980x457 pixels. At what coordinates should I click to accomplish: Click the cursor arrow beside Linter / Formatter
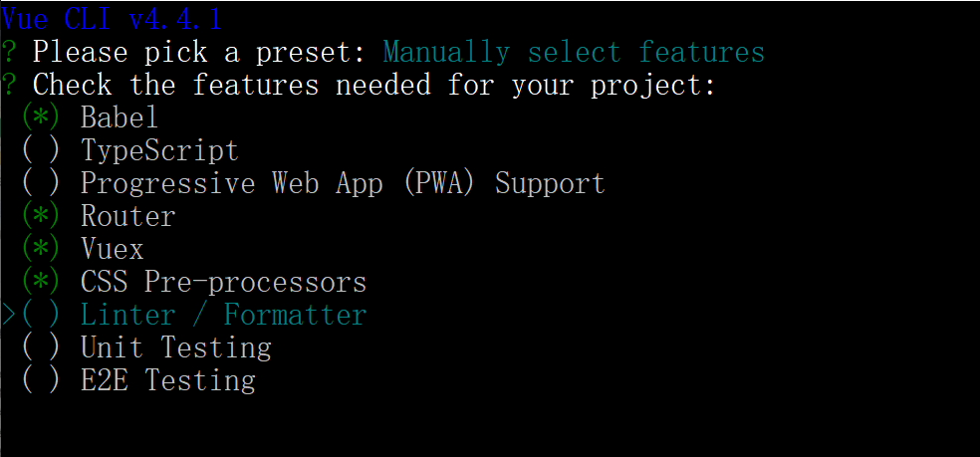tap(9, 315)
